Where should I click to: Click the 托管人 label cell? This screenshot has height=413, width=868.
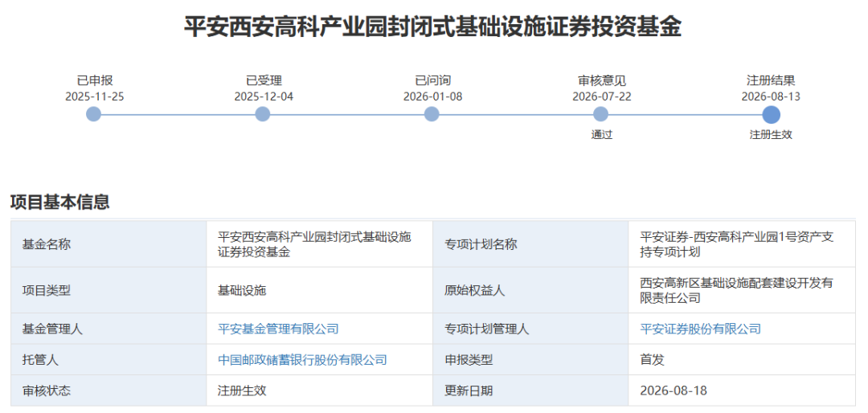(x=108, y=360)
